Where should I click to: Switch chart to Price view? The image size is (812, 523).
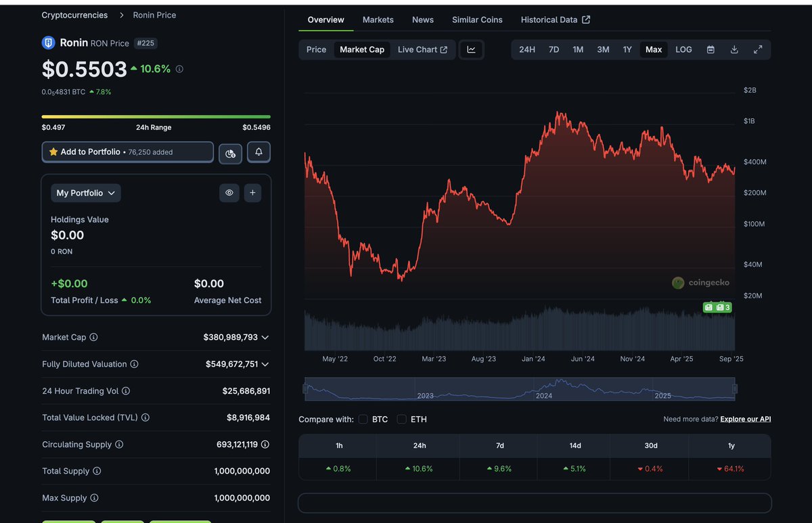click(316, 49)
